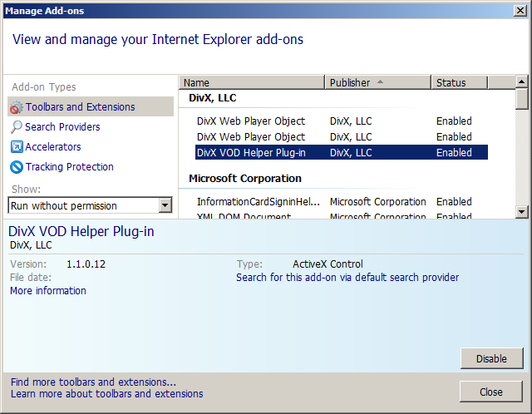This screenshot has width=532, height=414.
Task: Select the second DivX Web Player Object row
Action: tap(251, 136)
